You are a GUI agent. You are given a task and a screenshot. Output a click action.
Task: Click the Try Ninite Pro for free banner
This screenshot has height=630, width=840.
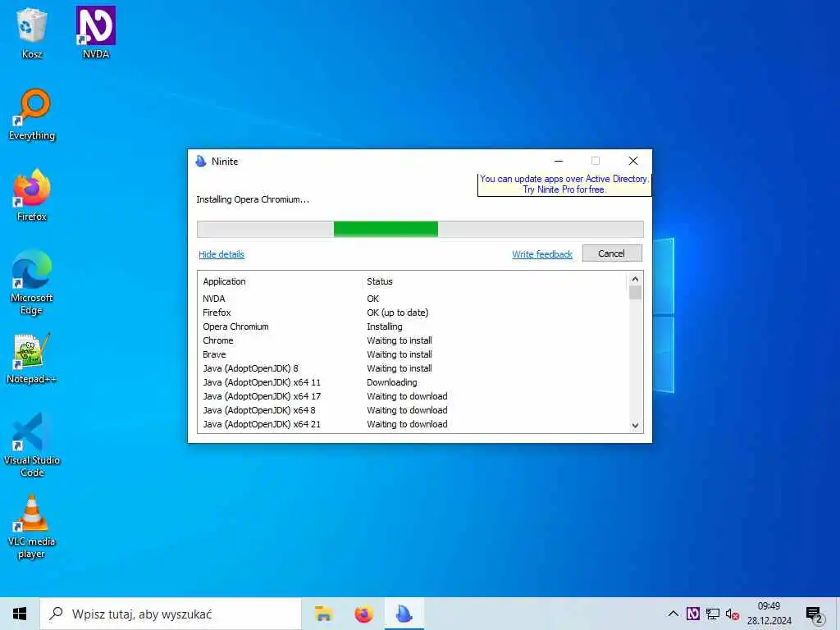pos(564,185)
